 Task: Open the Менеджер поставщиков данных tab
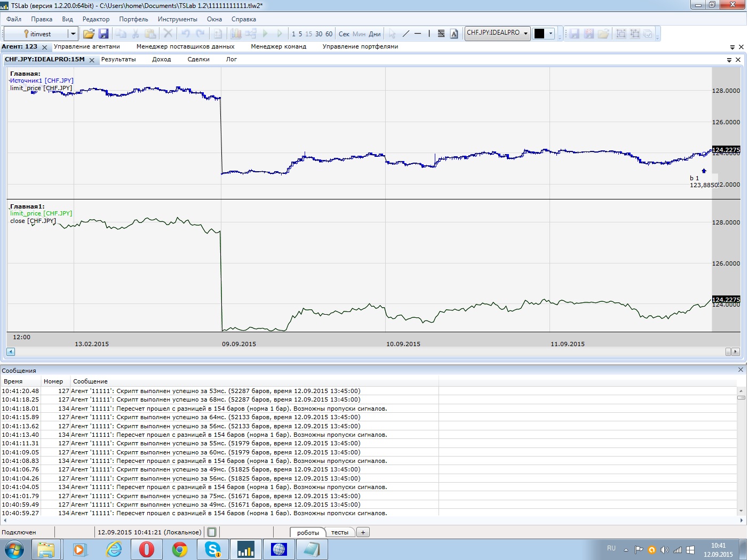[186, 46]
